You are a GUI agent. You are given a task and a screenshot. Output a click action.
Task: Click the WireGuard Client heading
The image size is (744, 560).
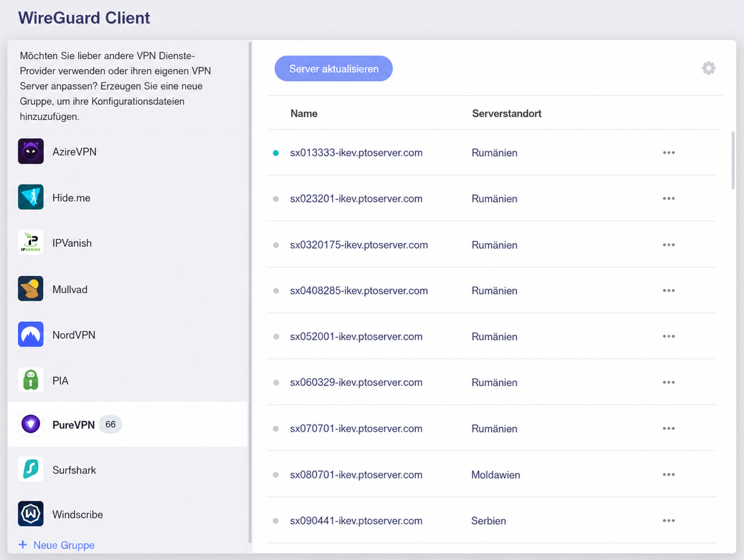(x=84, y=18)
